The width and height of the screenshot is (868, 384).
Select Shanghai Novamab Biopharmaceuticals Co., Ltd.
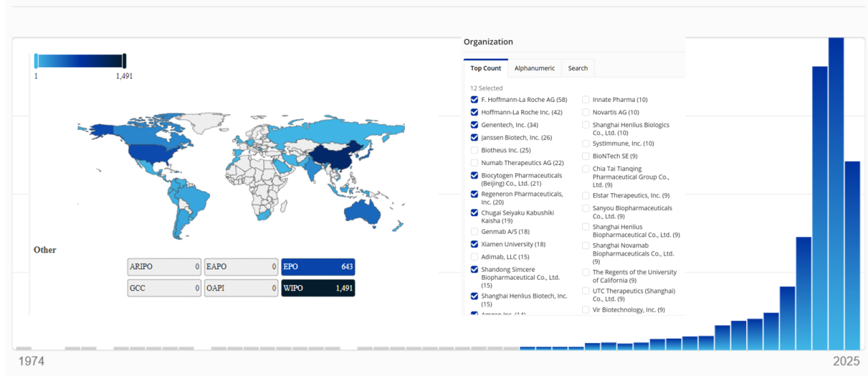pos(586,246)
